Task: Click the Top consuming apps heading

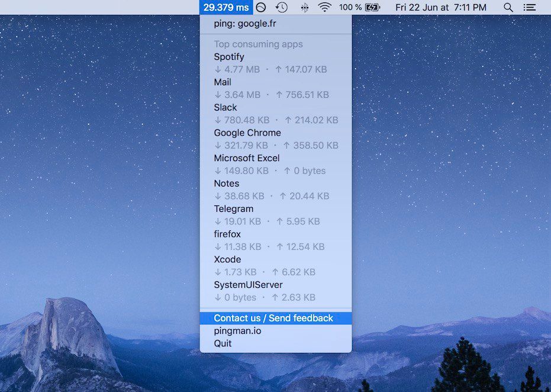Action: pyautogui.click(x=258, y=44)
